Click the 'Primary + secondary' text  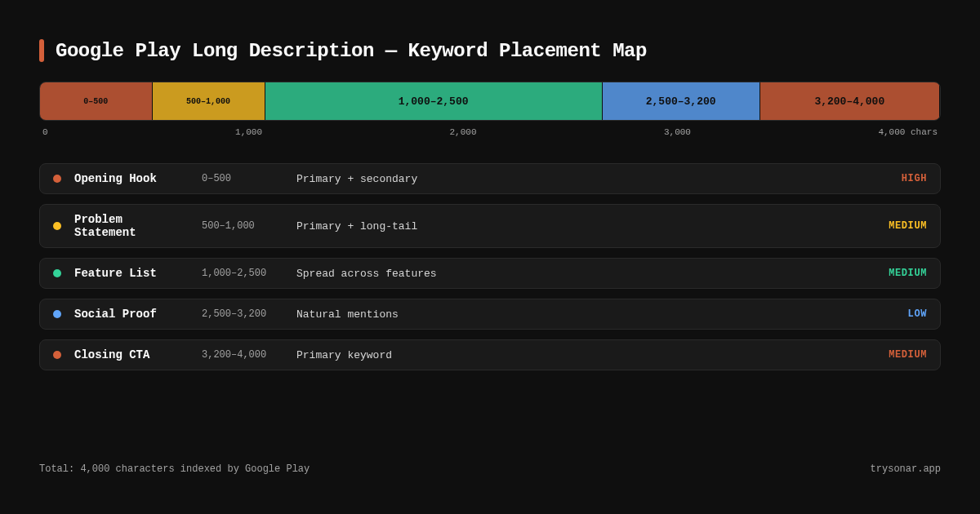click(x=357, y=179)
